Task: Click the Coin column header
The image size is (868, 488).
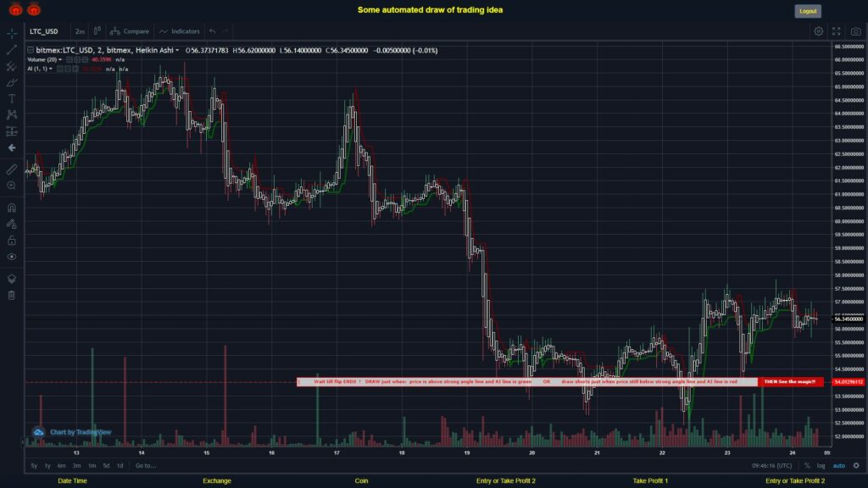Action: tap(361, 481)
